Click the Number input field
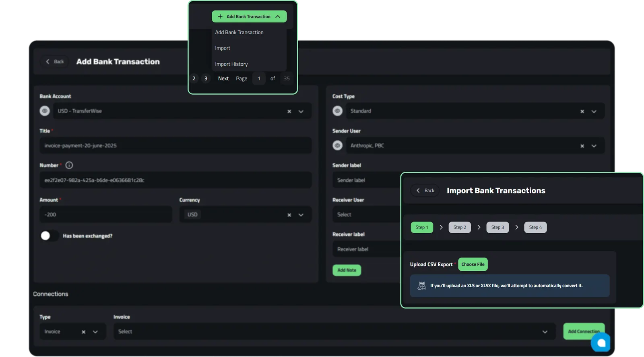The height and width of the screenshot is (357, 644). coord(175,180)
